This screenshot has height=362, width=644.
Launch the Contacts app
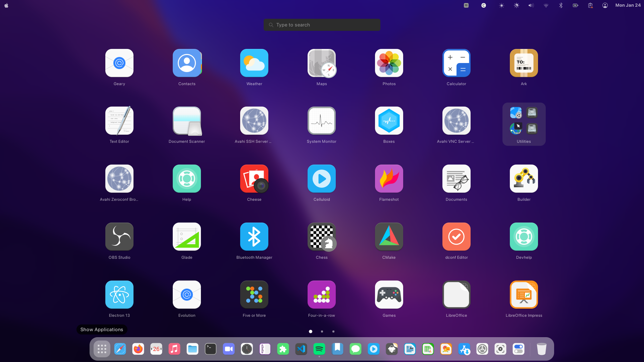187,63
